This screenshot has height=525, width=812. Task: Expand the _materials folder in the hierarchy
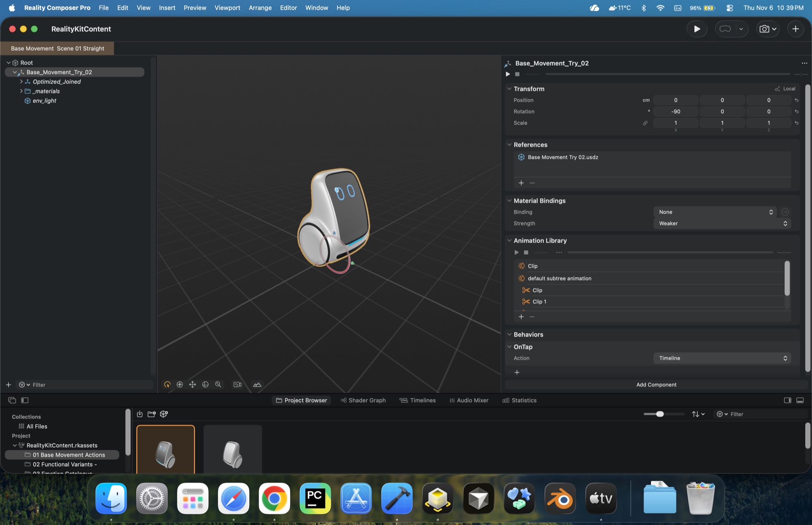(21, 91)
